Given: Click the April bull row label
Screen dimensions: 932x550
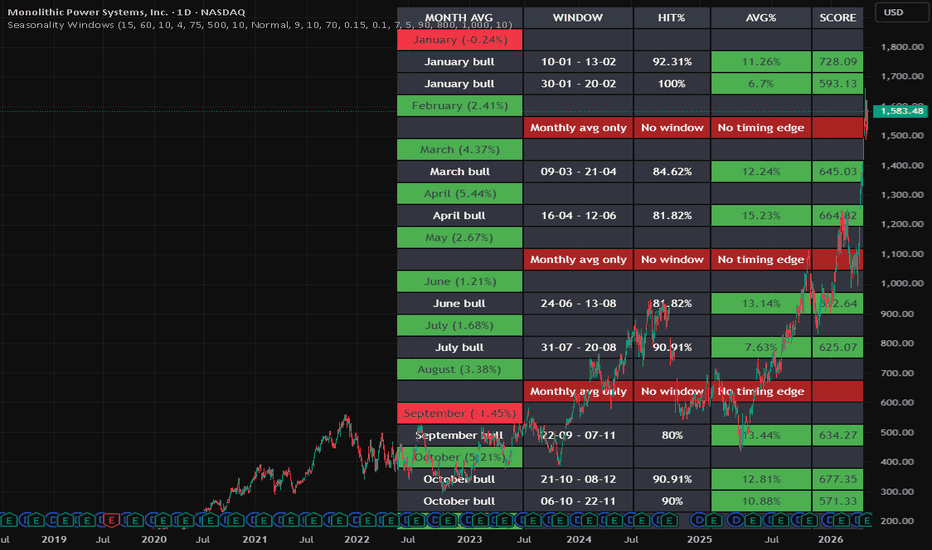Looking at the screenshot, I should coord(459,216).
